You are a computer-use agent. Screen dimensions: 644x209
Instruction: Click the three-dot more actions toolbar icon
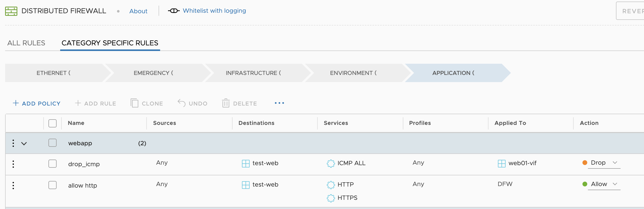click(x=279, y=103)
